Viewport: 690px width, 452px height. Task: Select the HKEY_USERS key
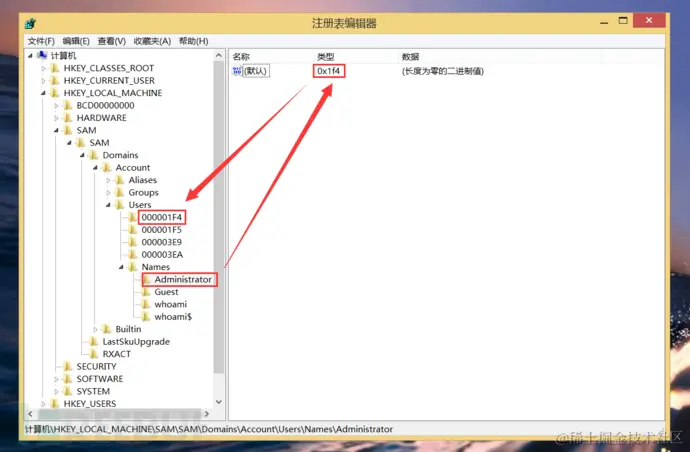(x=90, y=404)
